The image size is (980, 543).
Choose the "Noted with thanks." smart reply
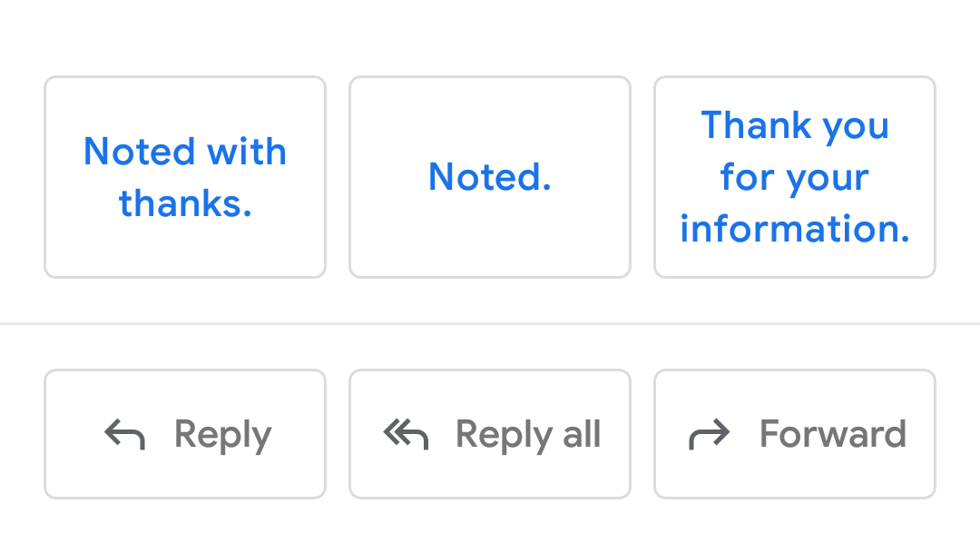click(185, 177)
